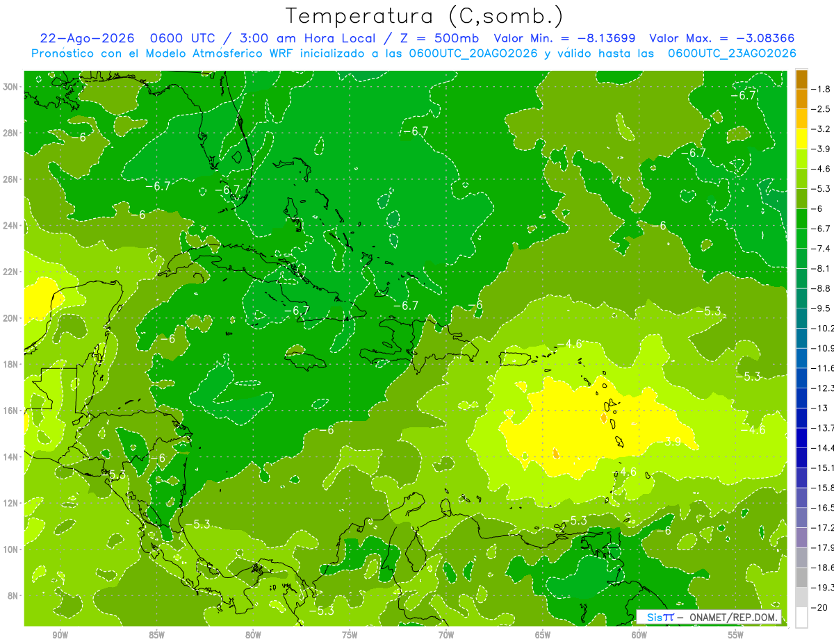
Task: Click the 8N latitude axis label
Action: point(13,595)
